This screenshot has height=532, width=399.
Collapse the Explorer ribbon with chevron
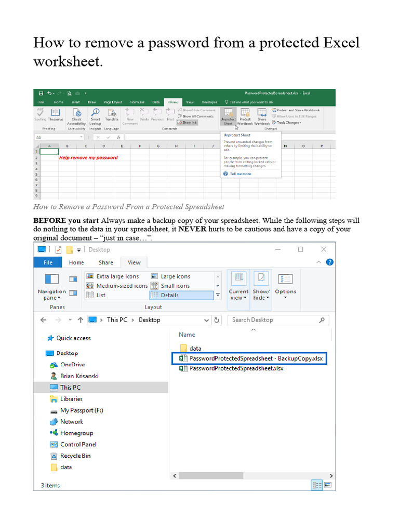pos(318,262)
